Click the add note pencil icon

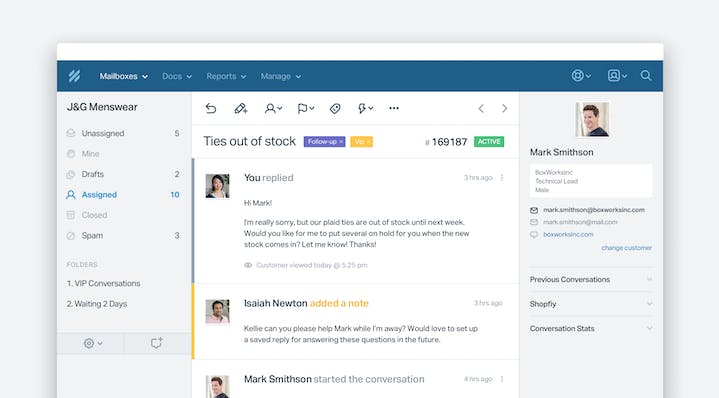tap(241, 108)
